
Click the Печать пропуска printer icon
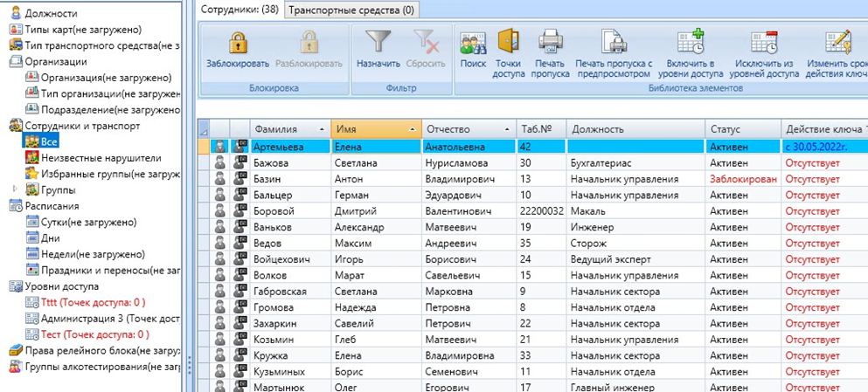551,44
